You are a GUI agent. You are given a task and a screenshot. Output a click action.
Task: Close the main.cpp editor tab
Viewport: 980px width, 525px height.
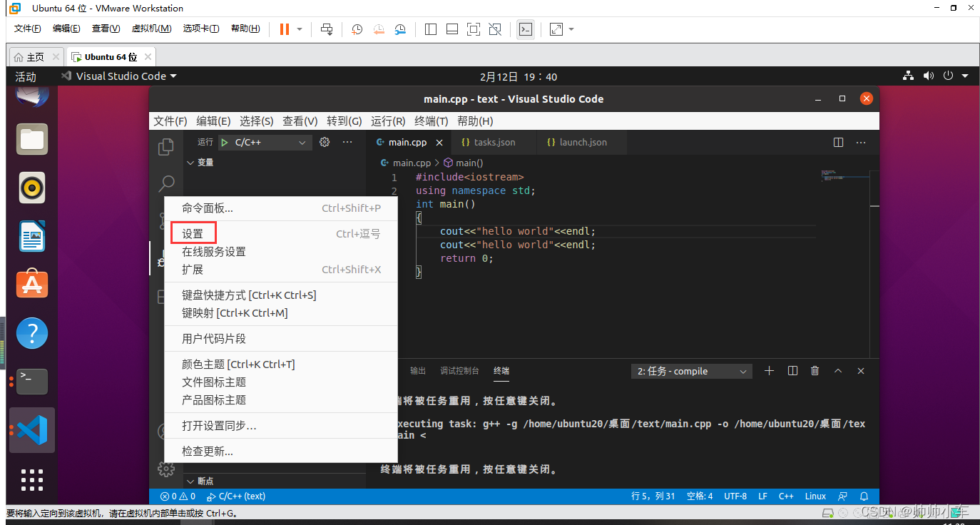[x=439, y=143]
